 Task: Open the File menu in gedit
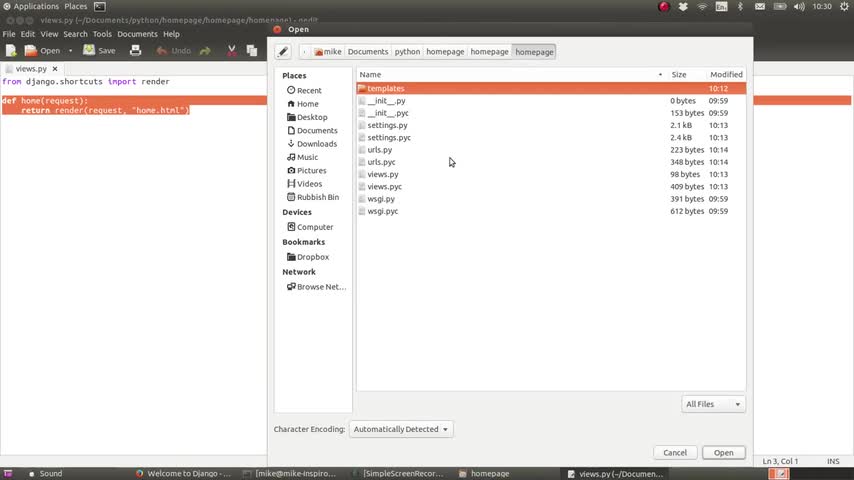click(x=9, y=34)
